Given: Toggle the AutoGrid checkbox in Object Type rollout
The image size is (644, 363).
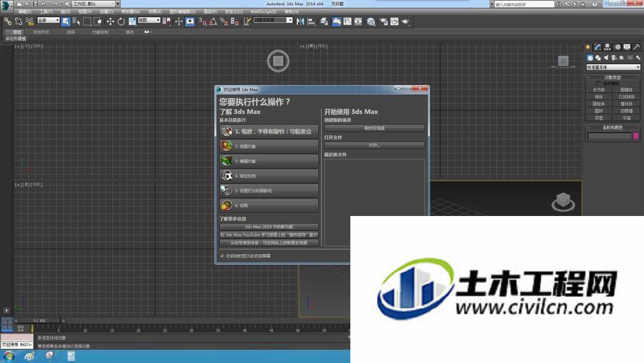Looking at the screenshot, I should [x=599, y=83].
